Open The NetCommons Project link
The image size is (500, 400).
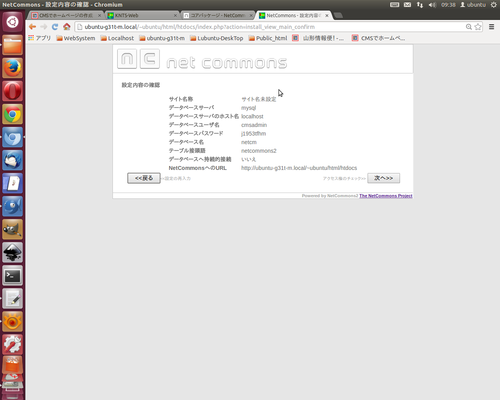[x=386, y=196]
